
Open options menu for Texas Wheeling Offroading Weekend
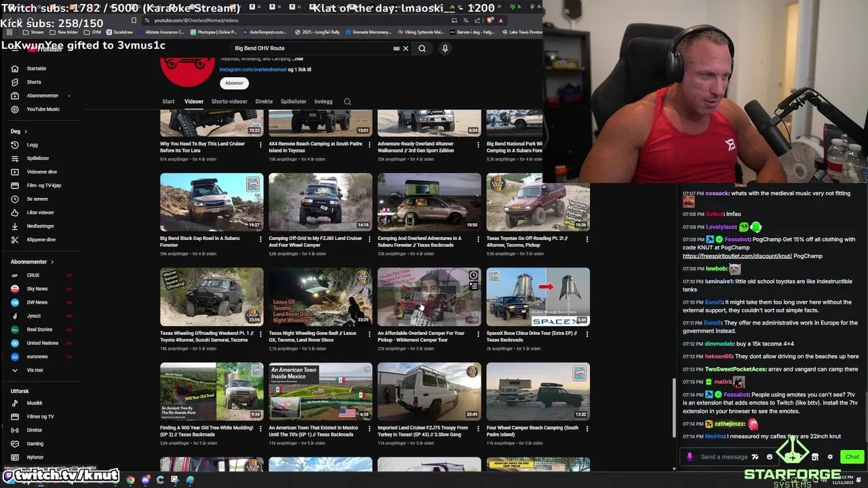pos(260,333)
